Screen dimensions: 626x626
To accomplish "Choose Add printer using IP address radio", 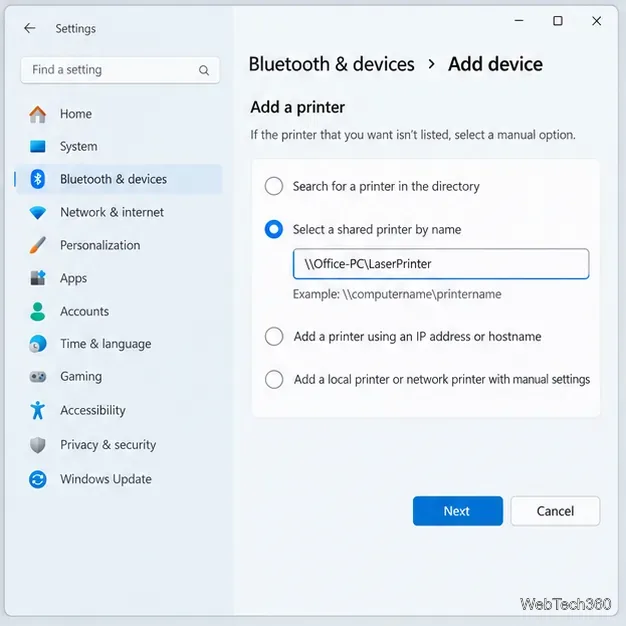I will click(x=274, y=336).
